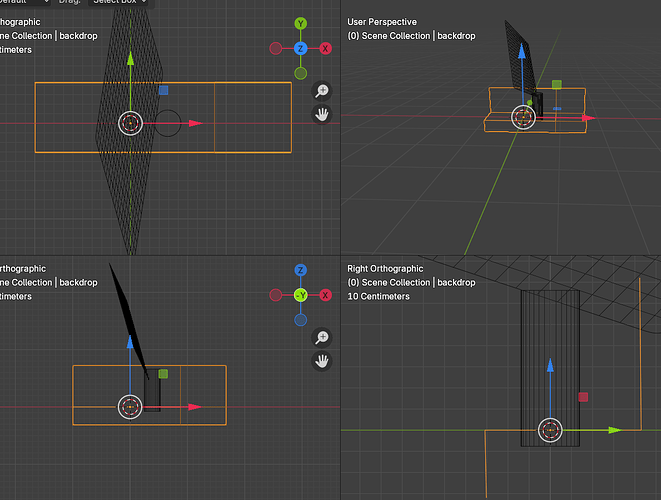The height and width of the screenshot is (500, 661).
Task: Click negative Y circle in top viewport gizmo
Action: (x=301, y=73)
